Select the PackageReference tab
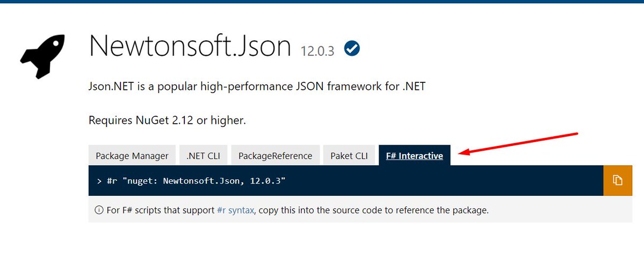 275,155
